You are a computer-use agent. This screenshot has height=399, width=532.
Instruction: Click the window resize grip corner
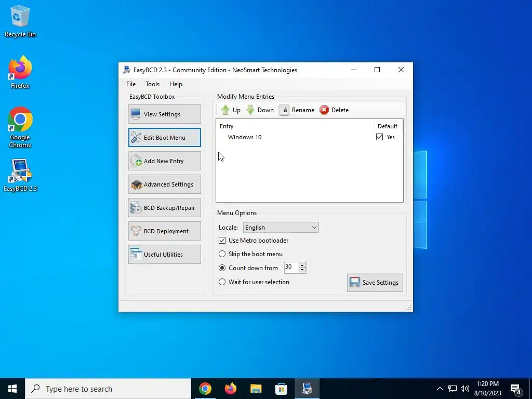tap(409, 308)
